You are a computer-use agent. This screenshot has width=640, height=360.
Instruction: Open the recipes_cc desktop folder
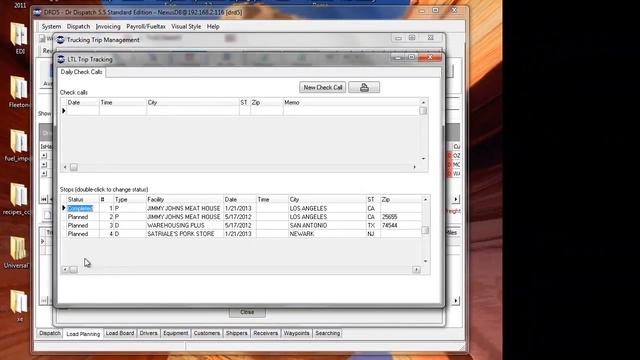tap(17, 199)
